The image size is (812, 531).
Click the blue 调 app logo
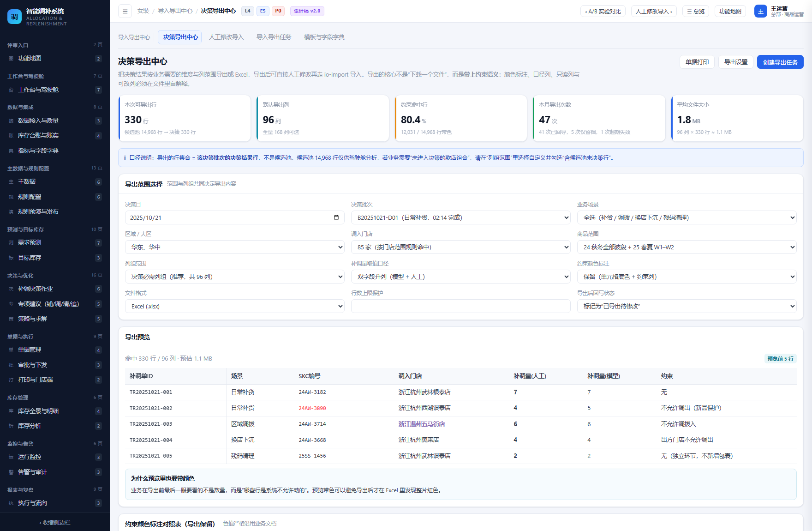14,17
